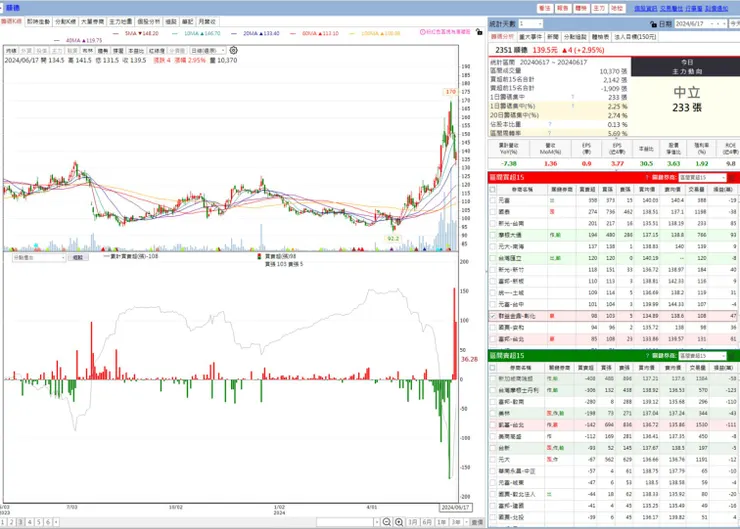Click the help icon in green 區間賣超15 header
740x529 pixels.
pyautogui.click(x=647, y=356)
